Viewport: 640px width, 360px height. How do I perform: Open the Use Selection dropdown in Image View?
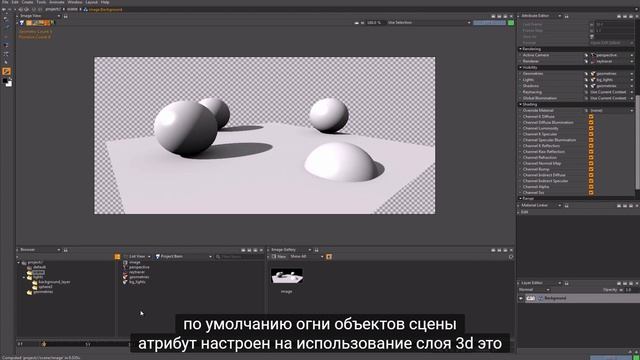(x=429, y=23)
